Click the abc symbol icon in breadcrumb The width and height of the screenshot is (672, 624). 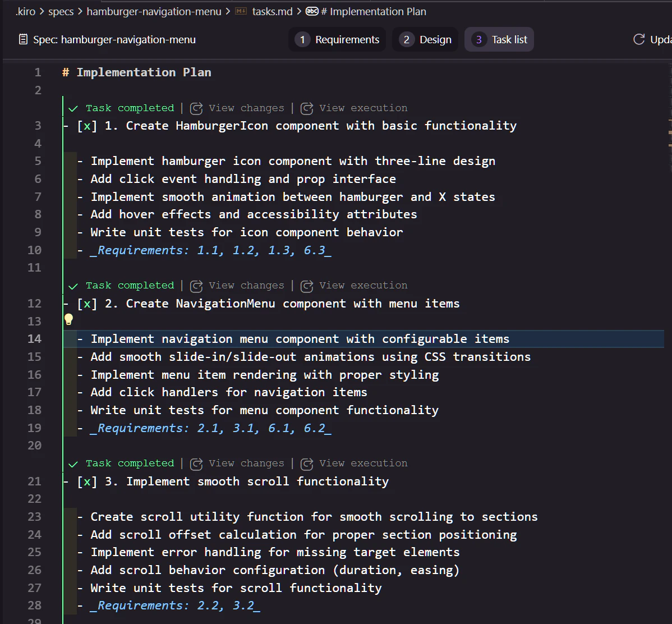(x=312, y=11)
